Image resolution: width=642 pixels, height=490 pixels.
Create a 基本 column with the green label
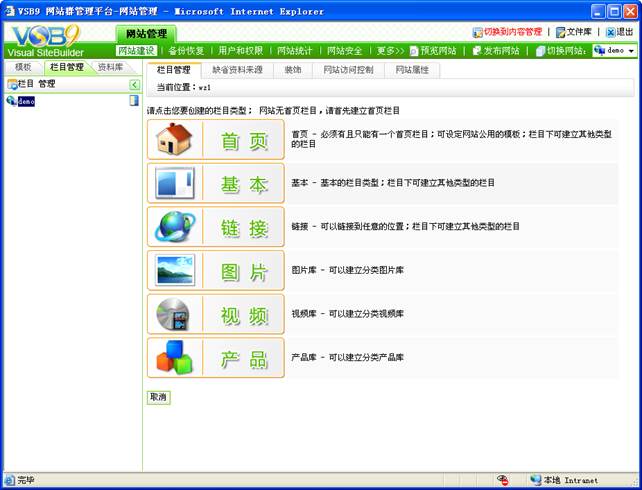click(244, 185)
